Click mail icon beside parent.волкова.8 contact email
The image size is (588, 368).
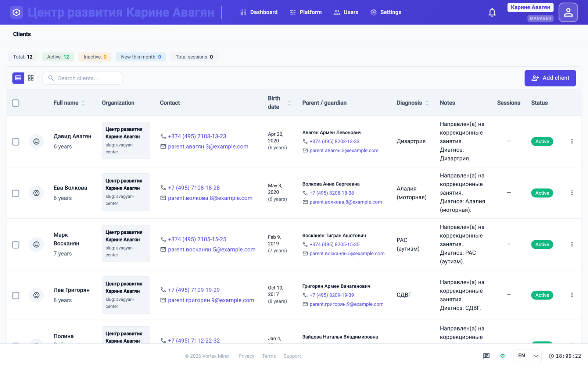(x=163, y=198)
